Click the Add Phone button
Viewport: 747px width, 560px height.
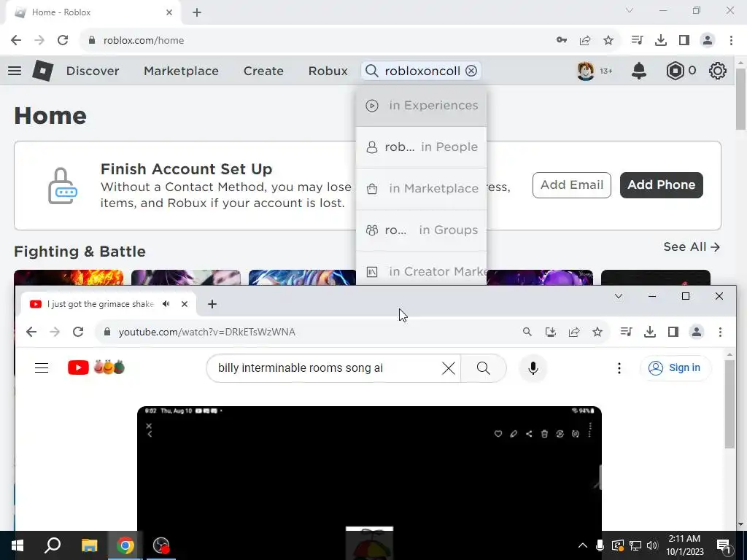coord(661,184)
